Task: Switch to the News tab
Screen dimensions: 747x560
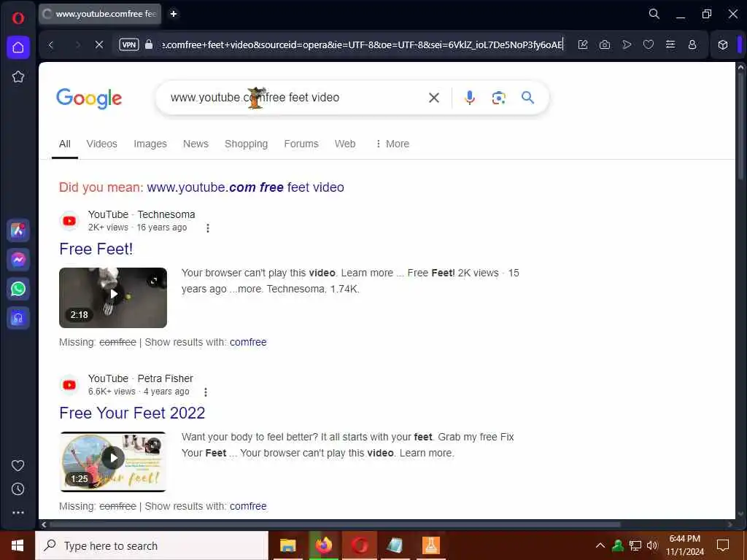Action: click(x=196, y=144)
